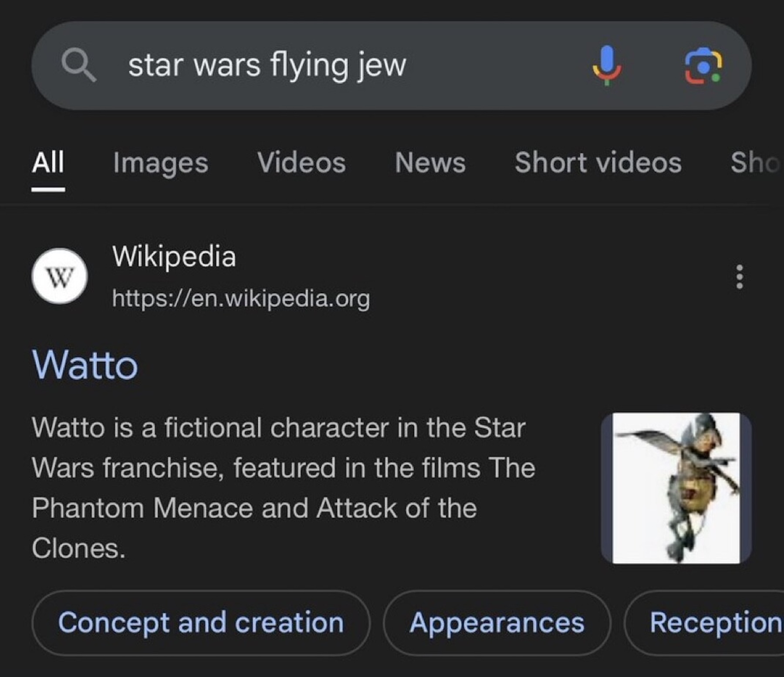Open the Watto character thumbnail image
Viewport: 784px width, 677px height.
click(x=676, y=488)
